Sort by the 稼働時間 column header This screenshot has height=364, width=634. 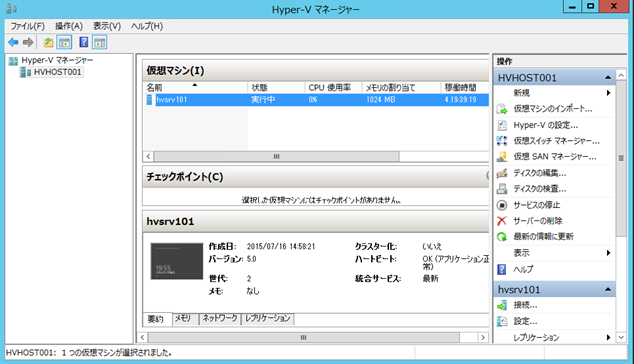tap(465, 88)
